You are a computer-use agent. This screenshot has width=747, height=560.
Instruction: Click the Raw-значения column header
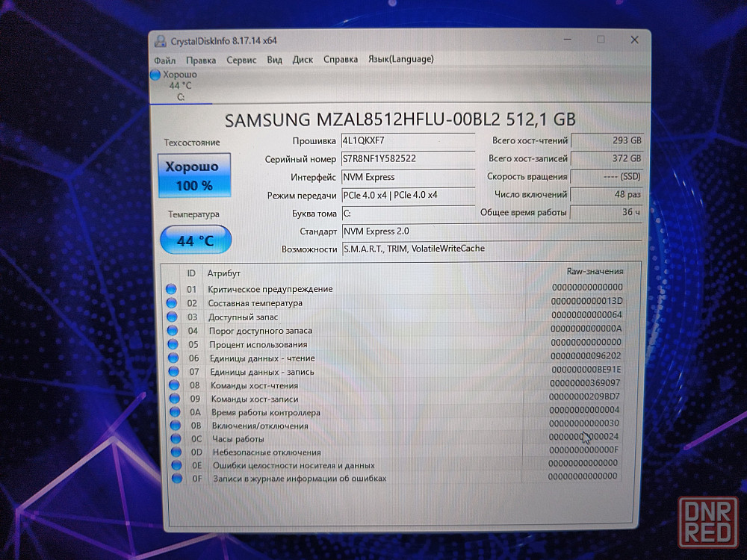pos(595,271)
